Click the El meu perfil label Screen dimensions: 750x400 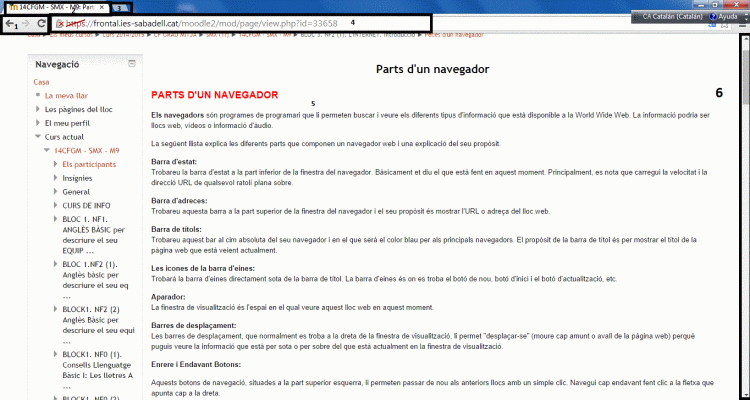pos(67,123)
